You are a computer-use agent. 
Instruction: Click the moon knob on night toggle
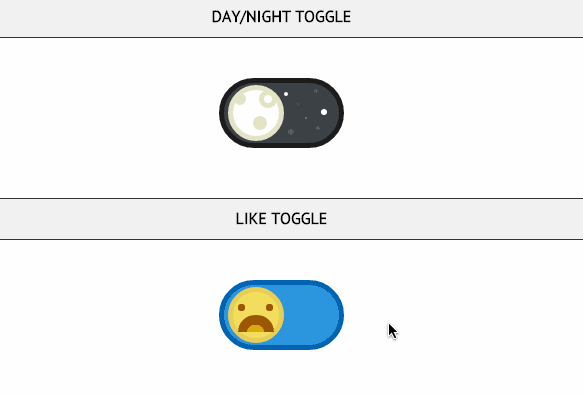tap(256, 113)
